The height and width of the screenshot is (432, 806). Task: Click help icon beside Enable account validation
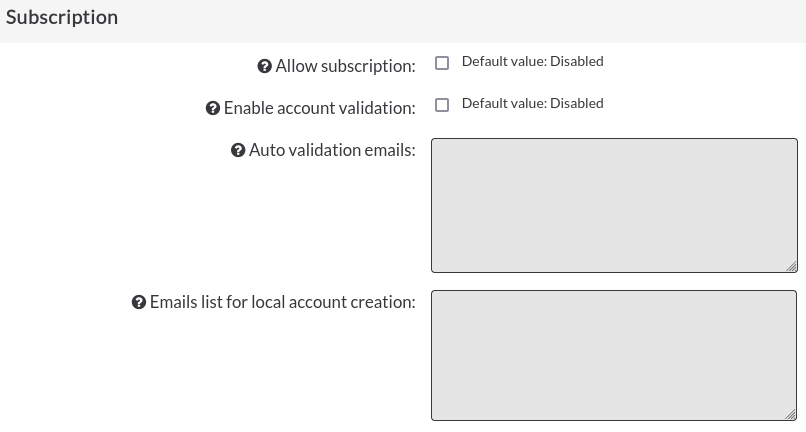(213, 109)
